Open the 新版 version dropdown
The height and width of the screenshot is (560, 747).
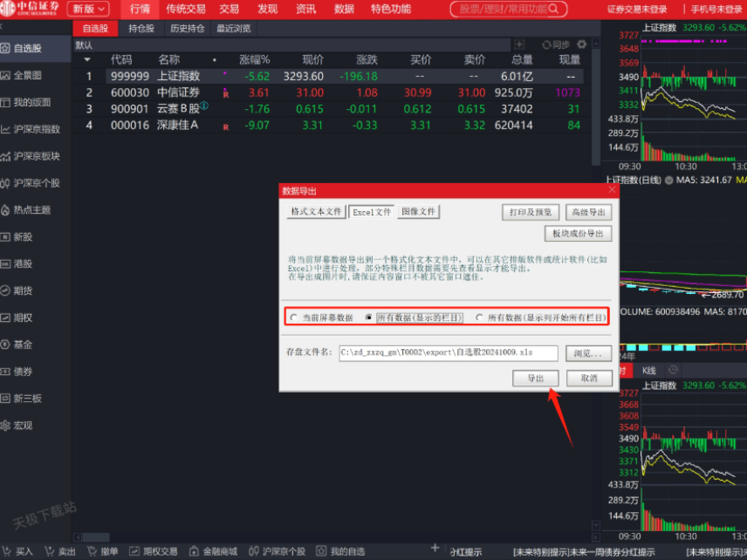[x=89, y=9]
